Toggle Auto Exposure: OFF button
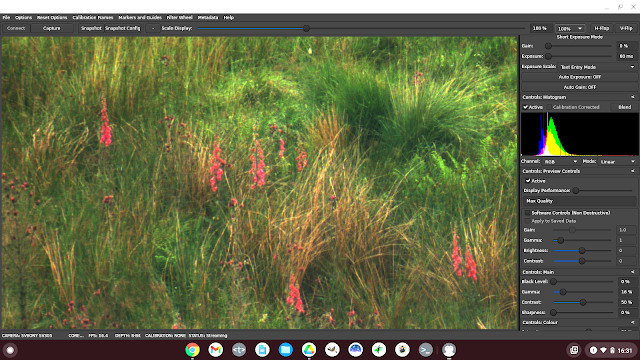This screenshot has height=360, width=640. (580, 77)
